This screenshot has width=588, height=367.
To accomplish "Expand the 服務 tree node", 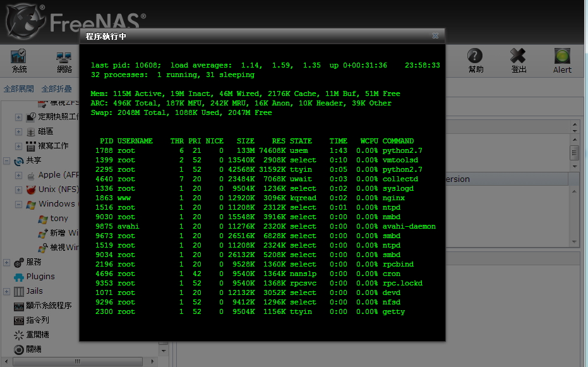I will 6,262.
